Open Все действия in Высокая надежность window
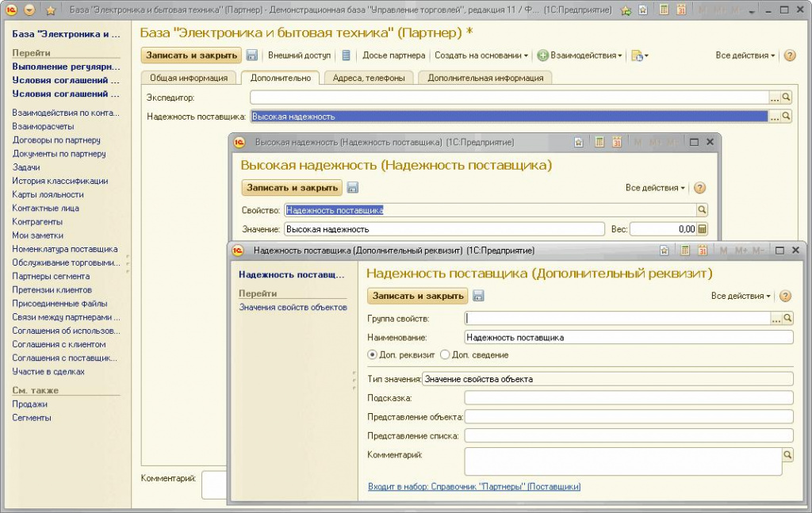 [x=654, y=188]
